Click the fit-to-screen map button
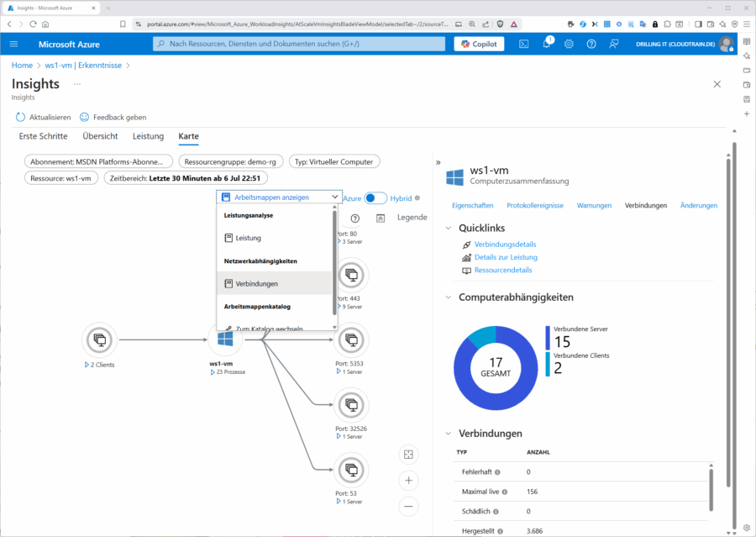 coord(408,455)
